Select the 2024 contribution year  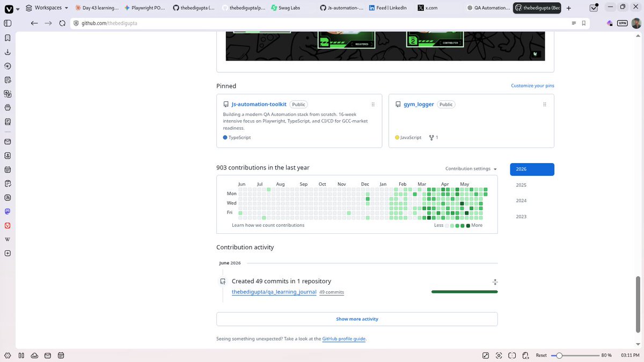[521, 201]
